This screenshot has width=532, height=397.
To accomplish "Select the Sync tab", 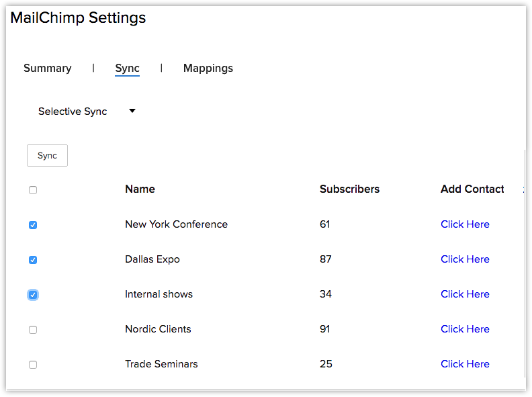I will point(127,68).
